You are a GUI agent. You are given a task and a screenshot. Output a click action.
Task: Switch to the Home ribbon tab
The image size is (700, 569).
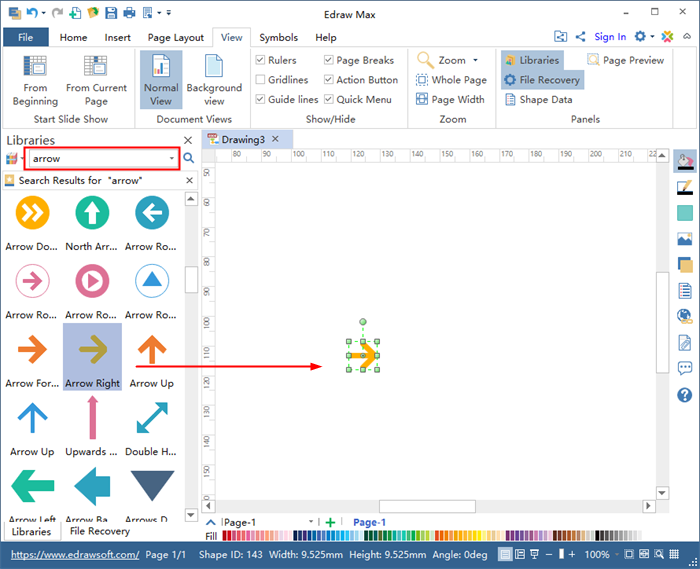tap(73, 37)
